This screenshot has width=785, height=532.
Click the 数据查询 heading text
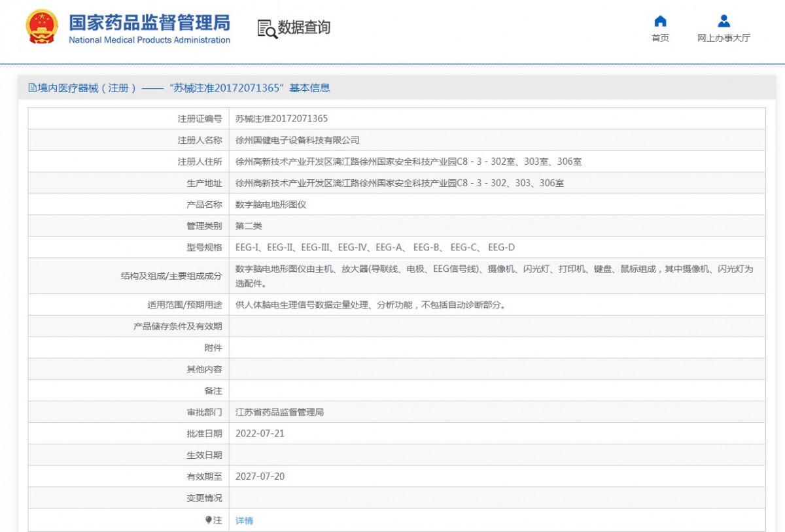pos(304,27)
